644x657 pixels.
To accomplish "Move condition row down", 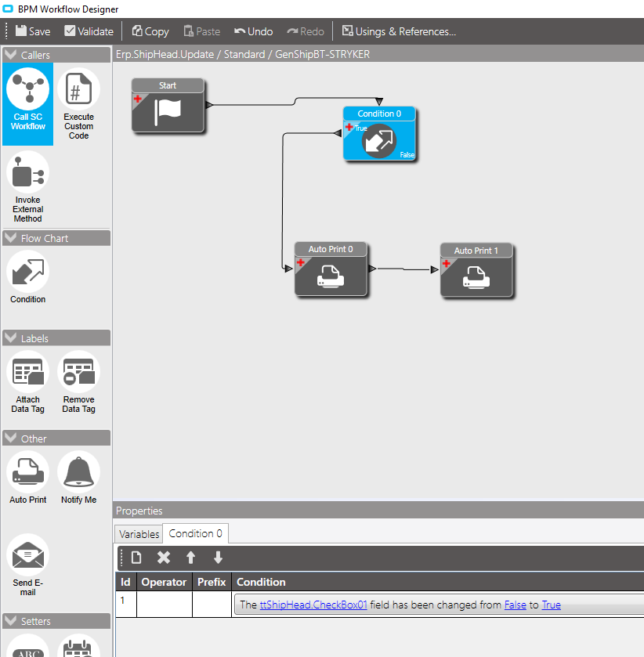I will [x=218, y=558].
